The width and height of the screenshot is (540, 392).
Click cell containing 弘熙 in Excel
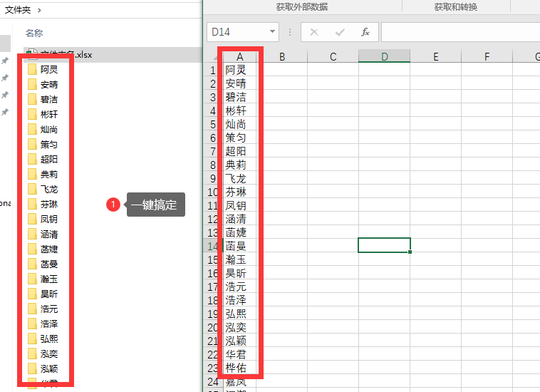coord(240,314)
